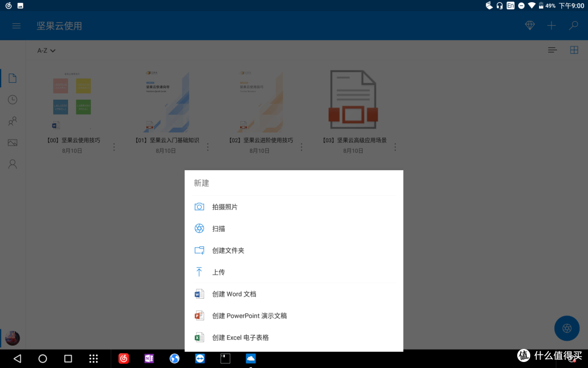The width and height of the screenshot is (588, 368).
Task: Select 创建 Word 文档
Action: (x=293, y=294)
